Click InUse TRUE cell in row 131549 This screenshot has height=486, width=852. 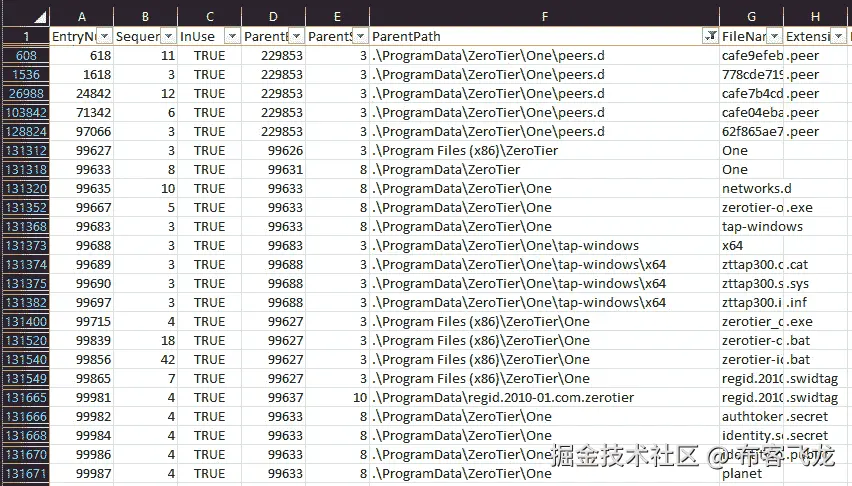[209, 378]
